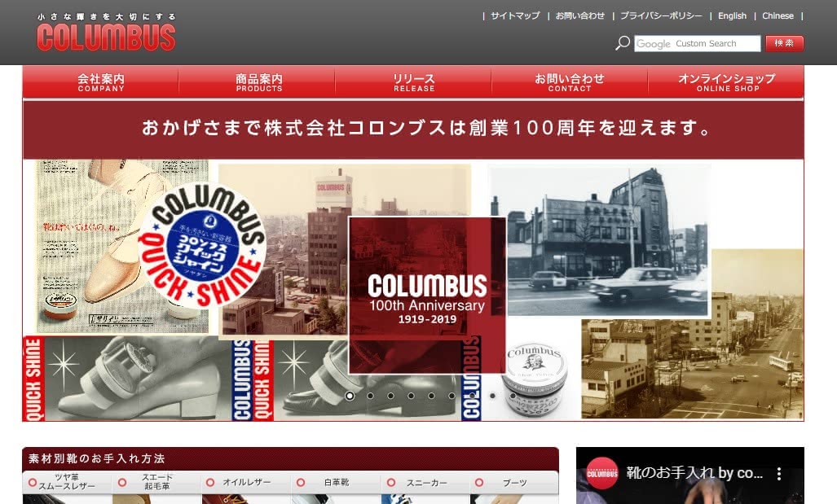Click the サイトマップ link
The image size is (837, 504).
pyautogui.click(x=515, y=16)
